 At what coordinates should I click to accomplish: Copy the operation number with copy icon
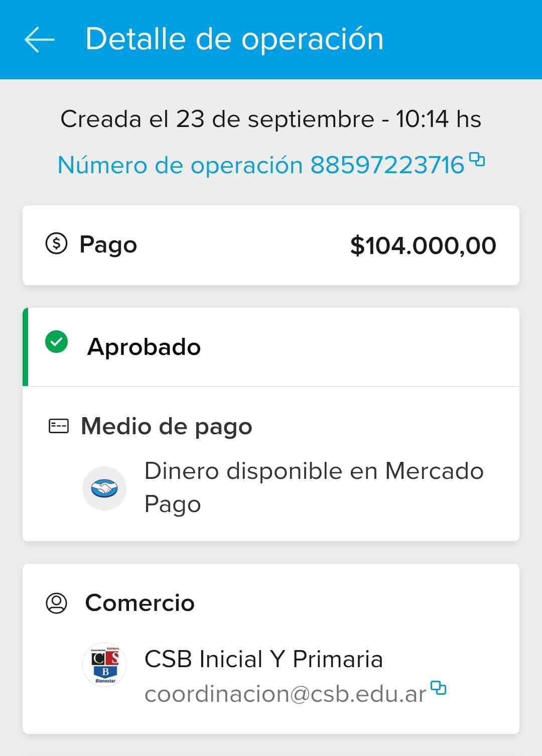click(477, 159)
